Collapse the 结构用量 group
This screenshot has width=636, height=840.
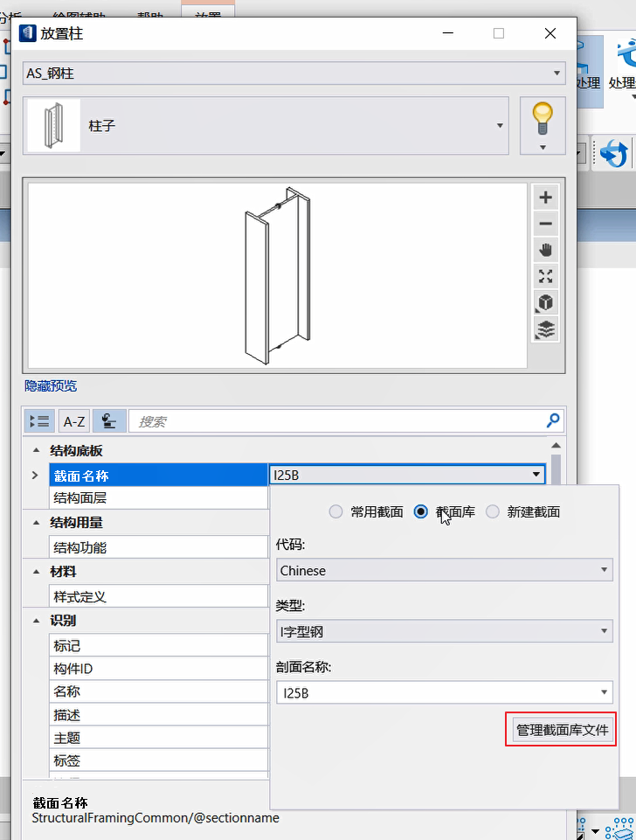(37, 523)
